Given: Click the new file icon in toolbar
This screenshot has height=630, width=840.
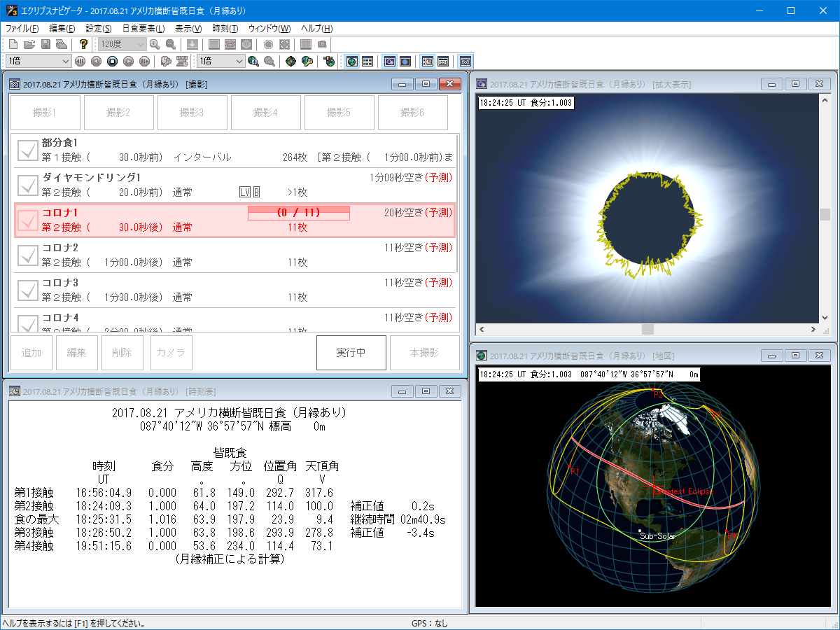Looking at the screenshot, I should [x=13, y=44].
